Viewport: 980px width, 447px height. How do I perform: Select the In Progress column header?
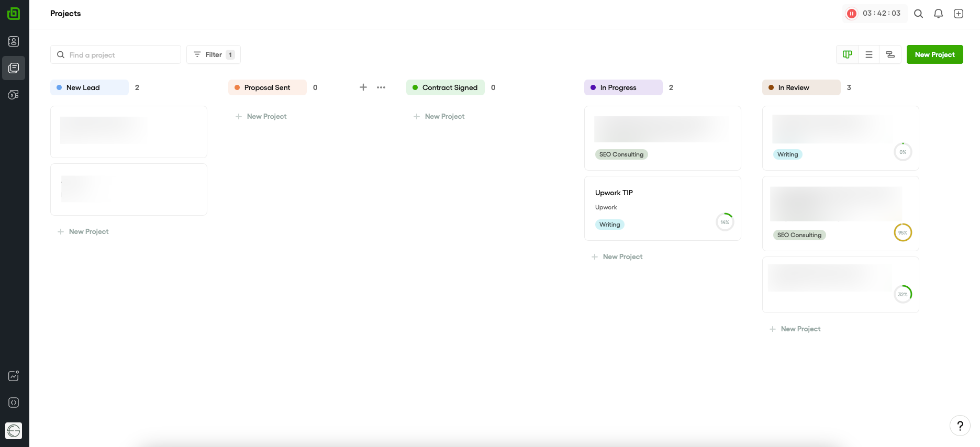[x=623, y=87]
